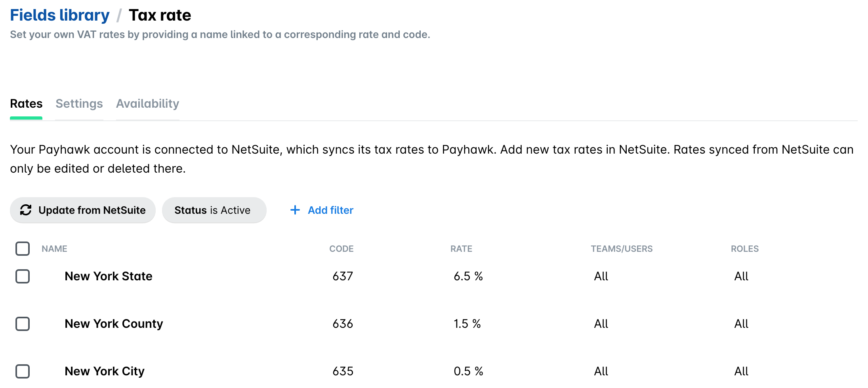Click the CODE column header
The image size is (868, 388).
341,249
